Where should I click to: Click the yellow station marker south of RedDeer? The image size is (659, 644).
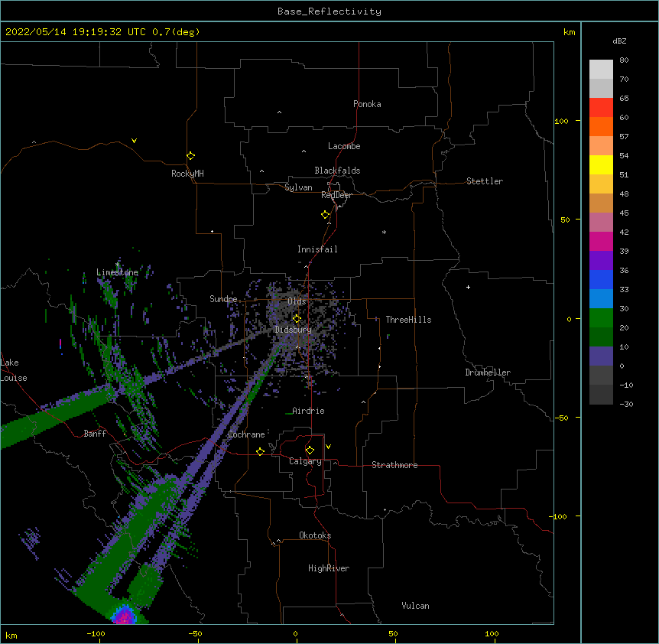(325, 215)
